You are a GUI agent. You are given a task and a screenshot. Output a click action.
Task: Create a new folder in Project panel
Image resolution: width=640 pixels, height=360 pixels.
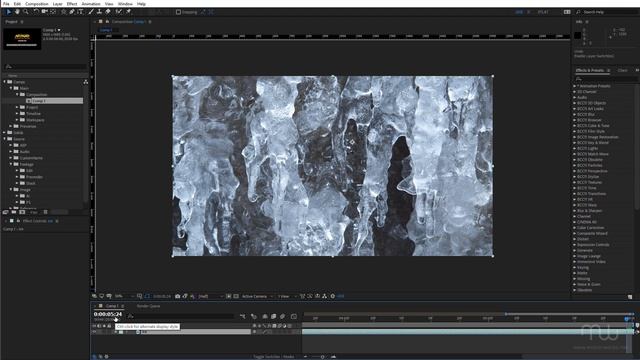click(13, 212)
